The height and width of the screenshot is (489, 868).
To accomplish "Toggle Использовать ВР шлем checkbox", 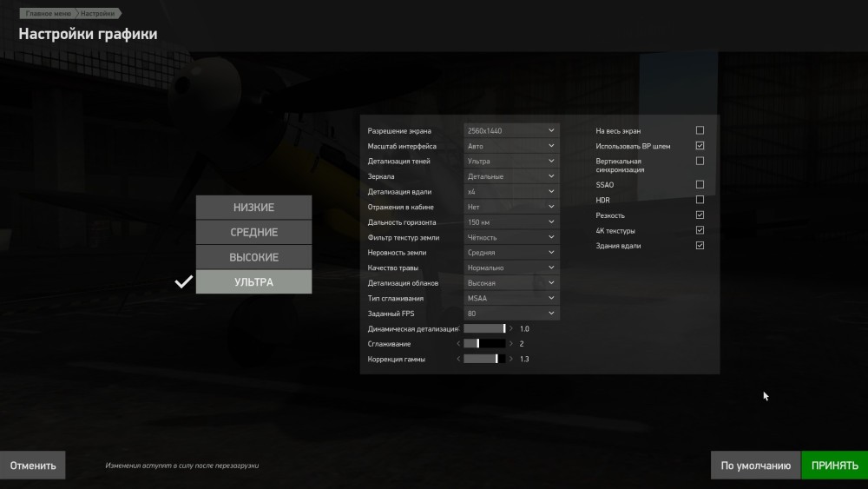I will pos(700,146).
